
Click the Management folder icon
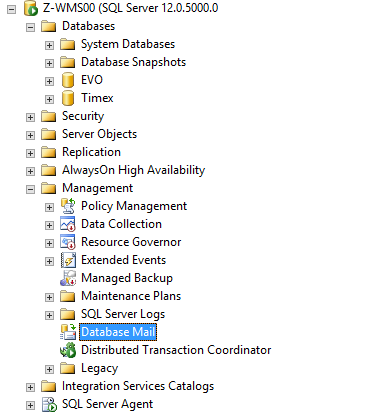(x=49, y=188)
